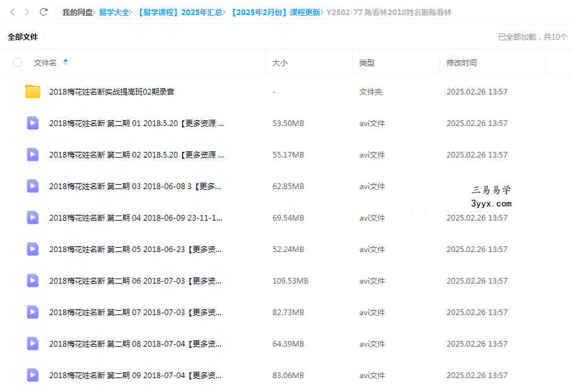
Task: Click the 类型 column header
Action: pos(366,63)
